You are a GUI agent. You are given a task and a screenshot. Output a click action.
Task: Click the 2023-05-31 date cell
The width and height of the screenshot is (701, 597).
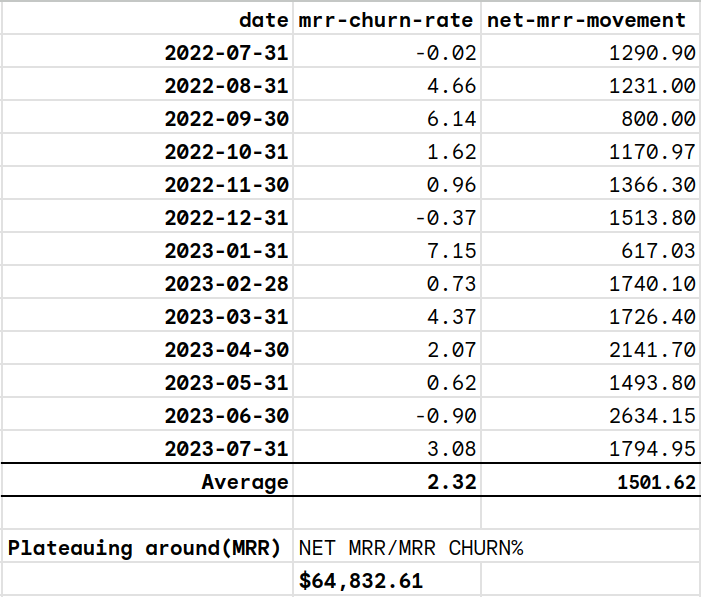[147, 382]
